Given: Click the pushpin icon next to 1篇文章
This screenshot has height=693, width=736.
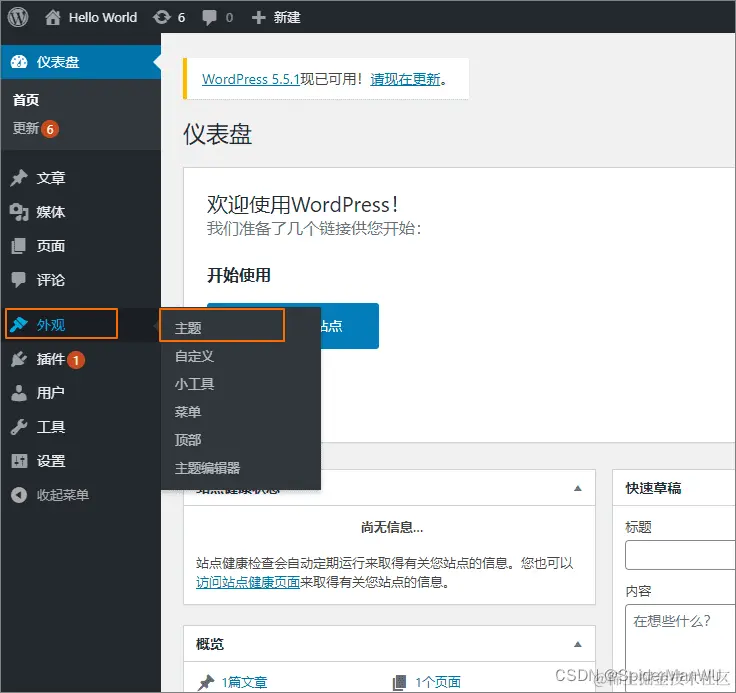Looking at the screenshot, I should (206, 682).
